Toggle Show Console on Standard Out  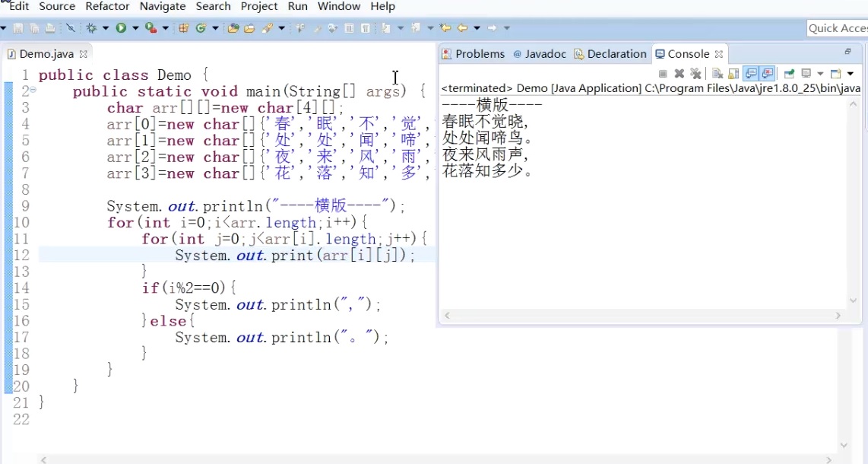pos(751,74)
